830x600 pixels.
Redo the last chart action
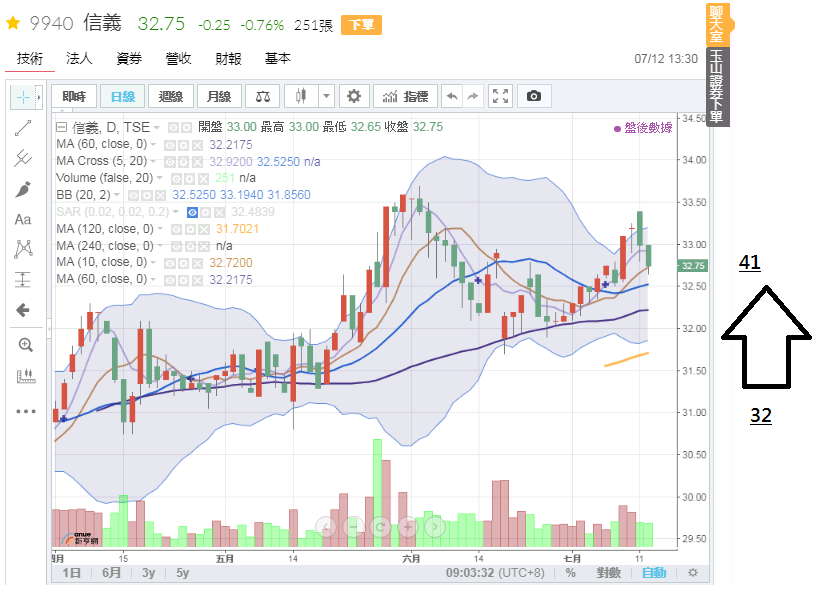tap(473, 96)
